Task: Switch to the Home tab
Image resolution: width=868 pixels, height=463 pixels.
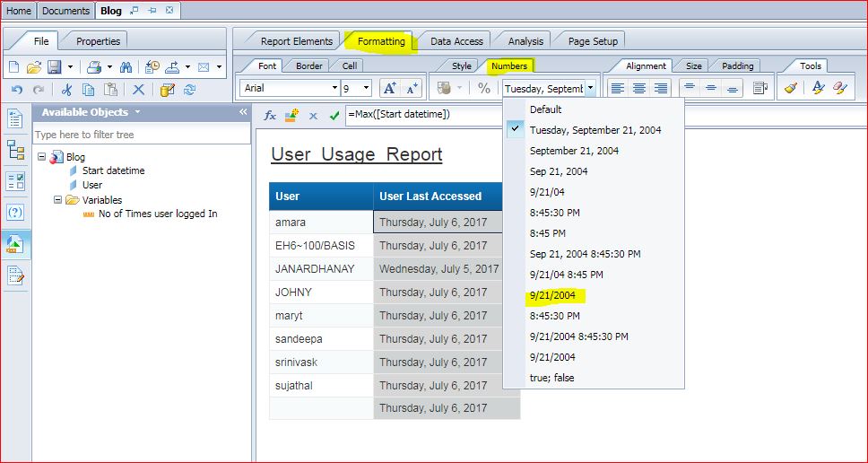Action: (18, 11)
